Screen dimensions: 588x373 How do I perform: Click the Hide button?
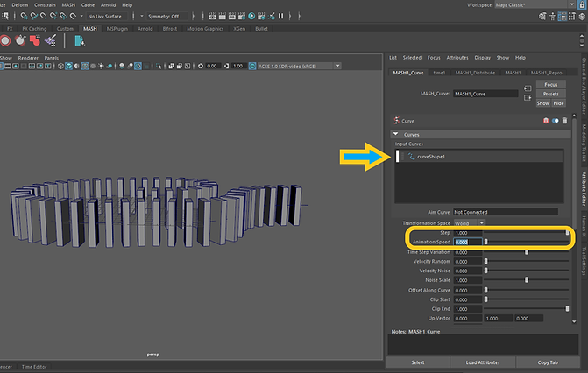pyautogui.click(x=558, y=103)
